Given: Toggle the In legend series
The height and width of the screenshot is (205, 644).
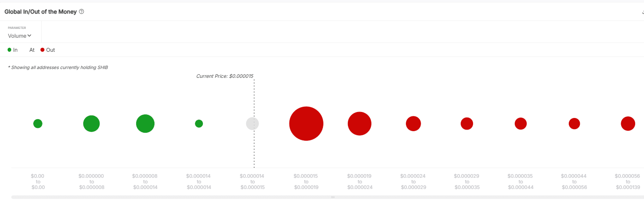Looking at the screenshot, I should point(13,50).
